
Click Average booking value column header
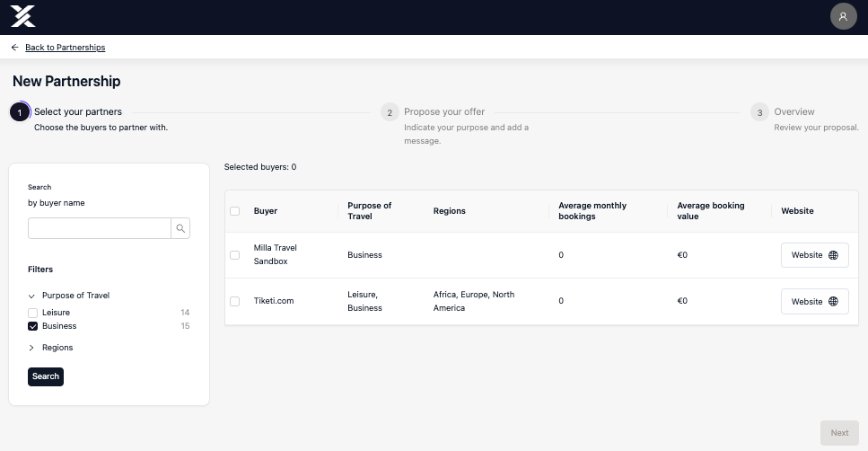click(x=711, y=211)
